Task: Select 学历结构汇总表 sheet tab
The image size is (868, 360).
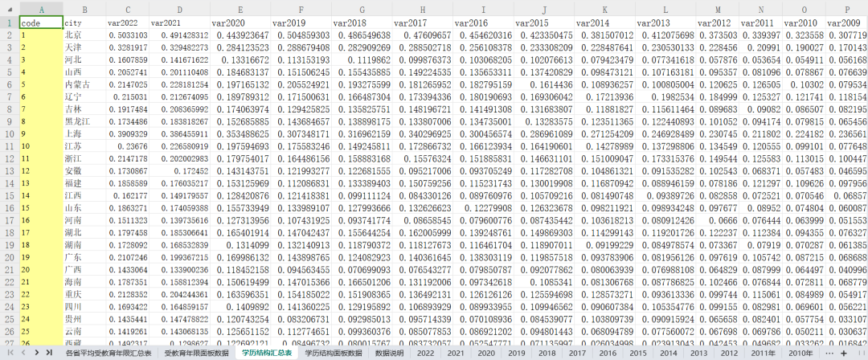Action: pyautogui.click(x=268, y=353)
